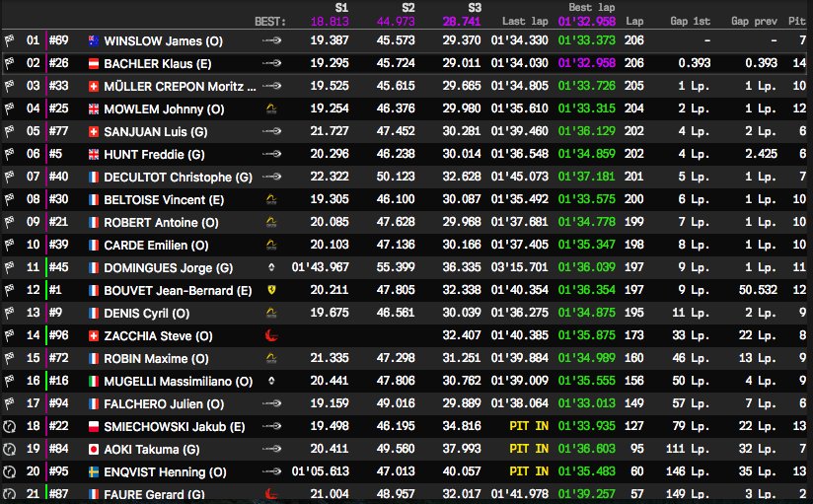The height and width of the screenshot is (504, 813).
Task: Click the S3 column header
Action: 475,8
